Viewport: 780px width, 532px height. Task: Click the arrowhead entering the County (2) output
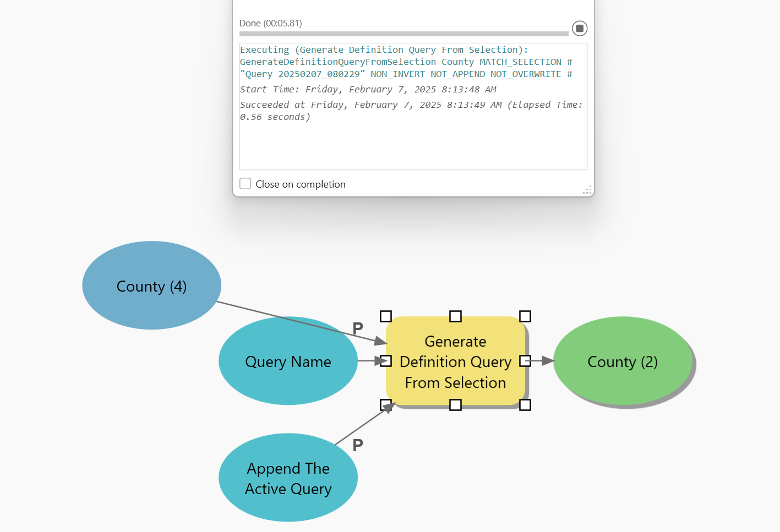click(547, 361)
